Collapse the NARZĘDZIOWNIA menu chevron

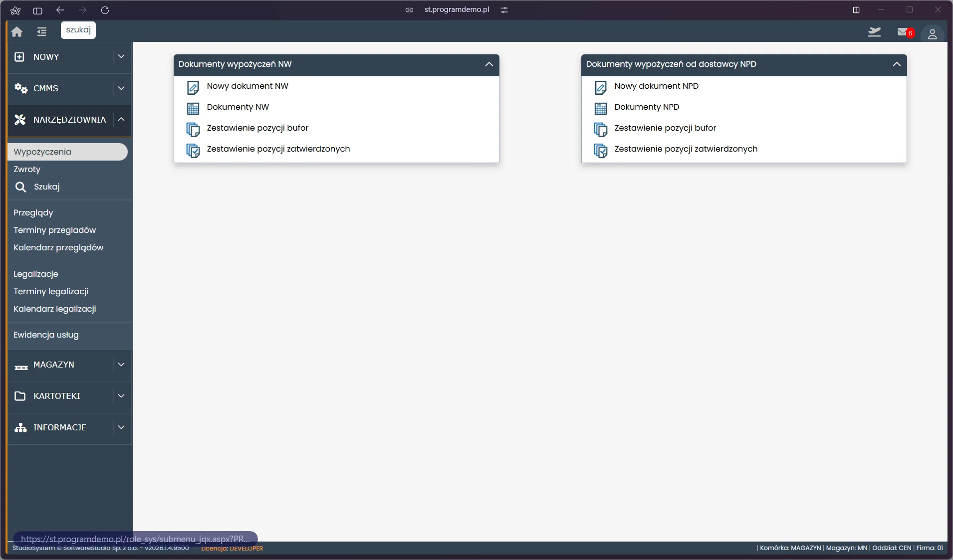click(x=121, y=119)
